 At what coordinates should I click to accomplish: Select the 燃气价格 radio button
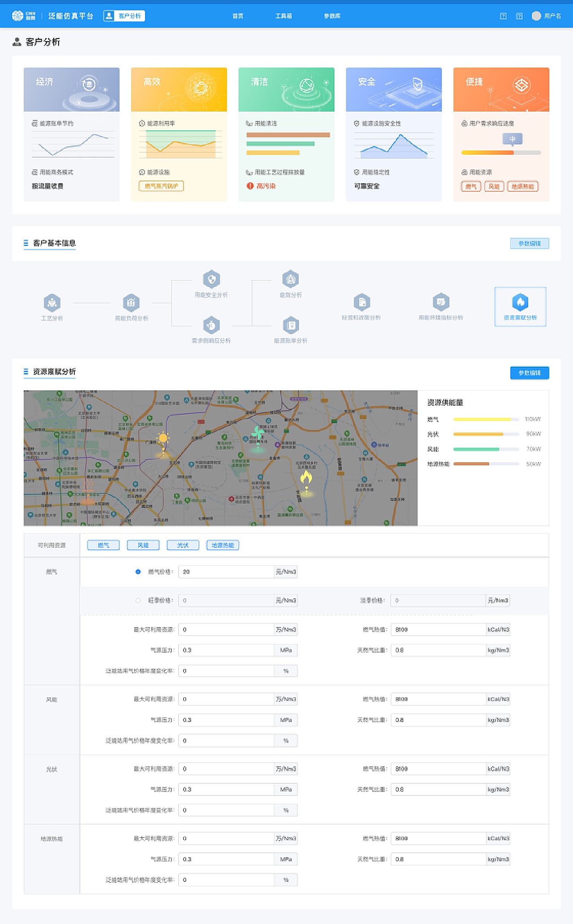[138, 572]
